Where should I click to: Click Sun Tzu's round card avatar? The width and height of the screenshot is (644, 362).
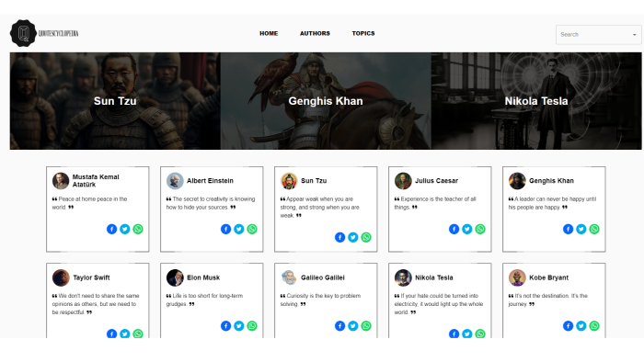(289, 181)
